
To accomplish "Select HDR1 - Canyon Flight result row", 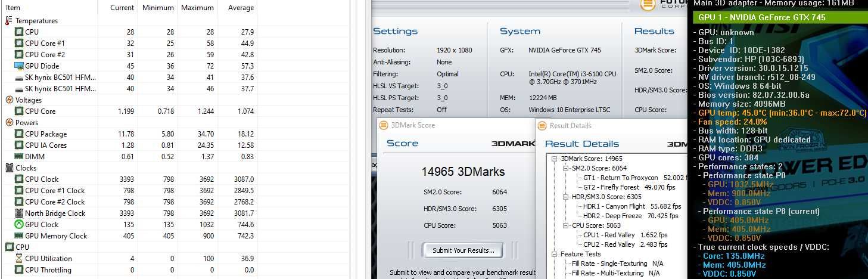I will [x=631, y=206].
